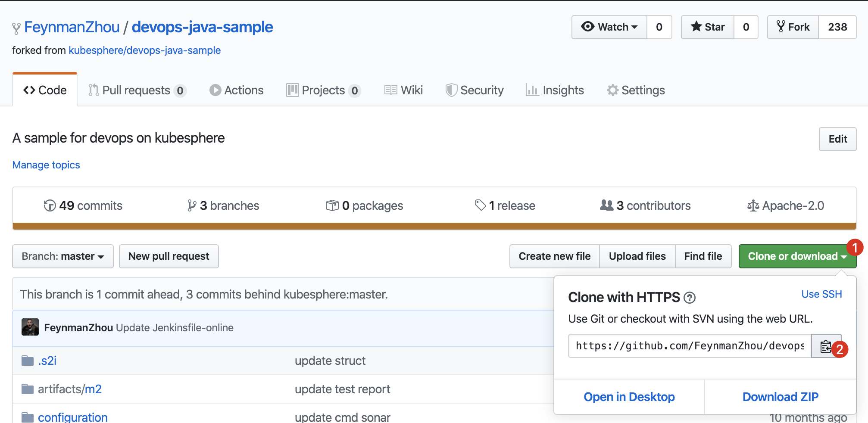Screen dimensions: 868x423
Task: Open the Wiki tab
Action: tap(403, 90)
